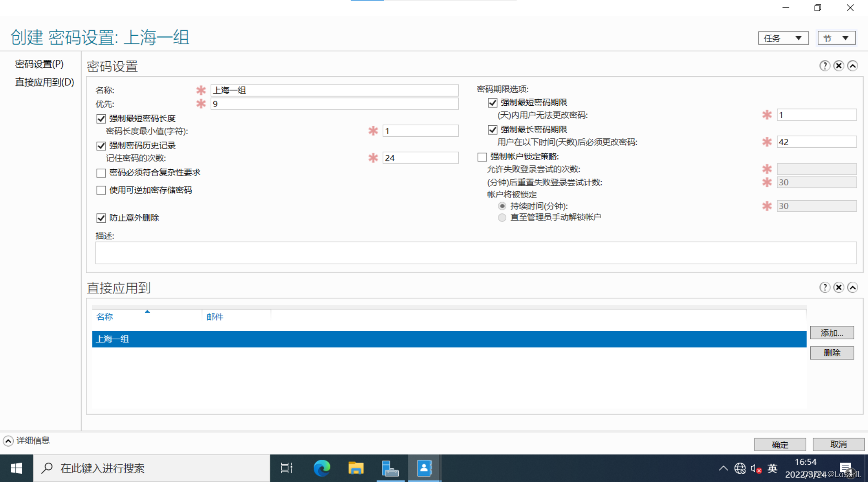Jump to 直接应用到(D) in left navigation
This screenshot has width=868, height=482.
(x=45, y=82)
